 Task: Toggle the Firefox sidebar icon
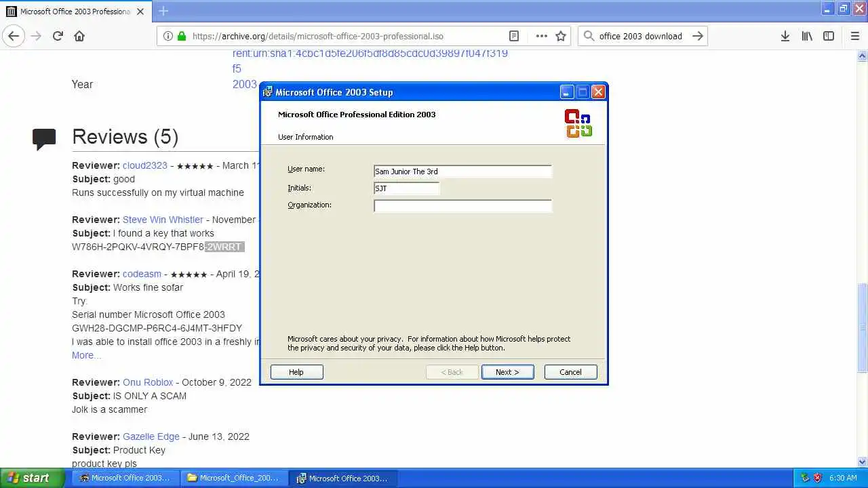pyautogui.click(x=829, y=36)
